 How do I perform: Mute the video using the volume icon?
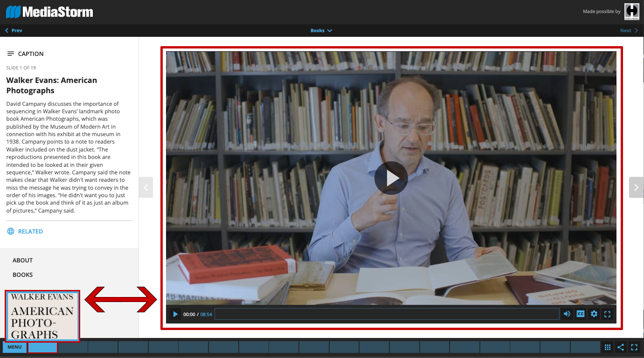tap(567, 314)
